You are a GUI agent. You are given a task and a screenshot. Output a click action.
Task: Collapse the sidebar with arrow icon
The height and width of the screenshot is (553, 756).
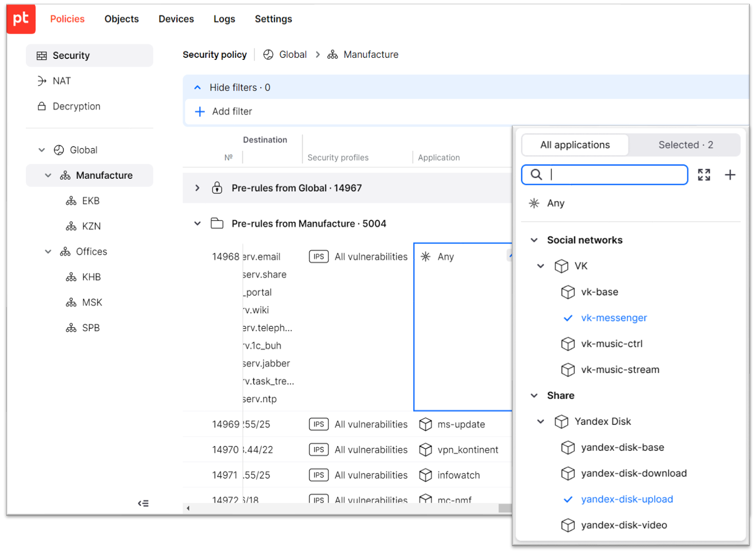[x=143, y=503]
